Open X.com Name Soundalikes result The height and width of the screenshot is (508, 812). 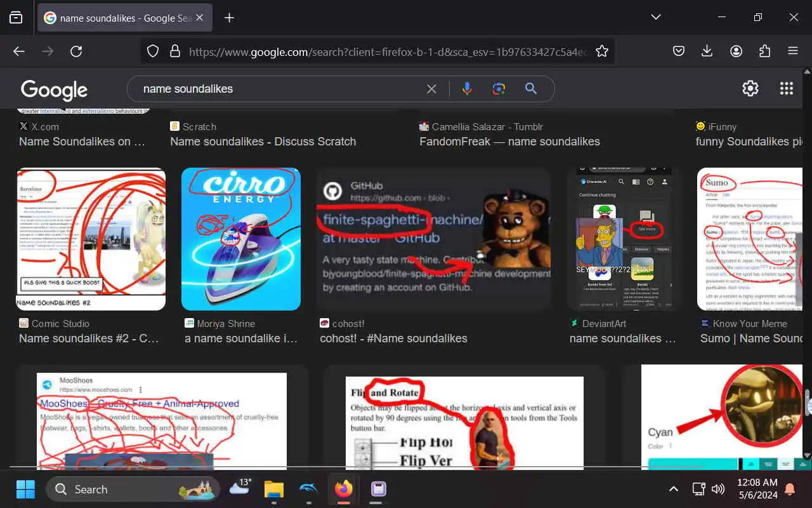point(82,142)
